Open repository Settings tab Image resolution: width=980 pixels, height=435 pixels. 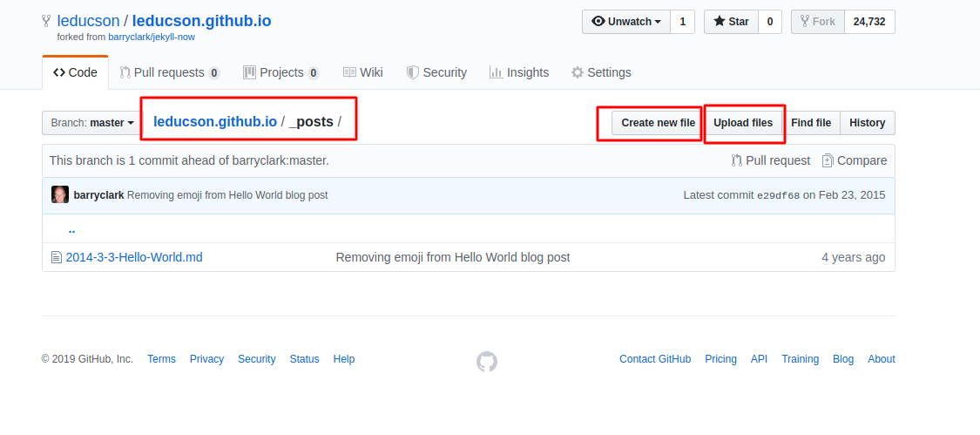click(601, 72)
